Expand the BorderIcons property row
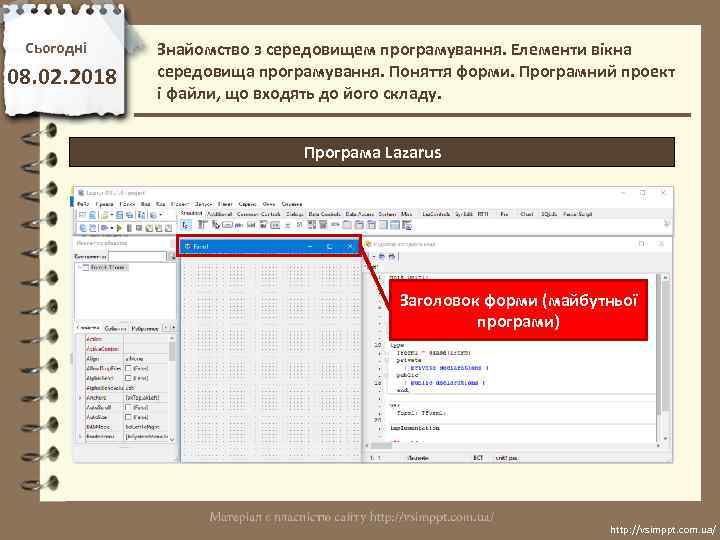Screen dimensions: 720x540 (x=81, y=436)
